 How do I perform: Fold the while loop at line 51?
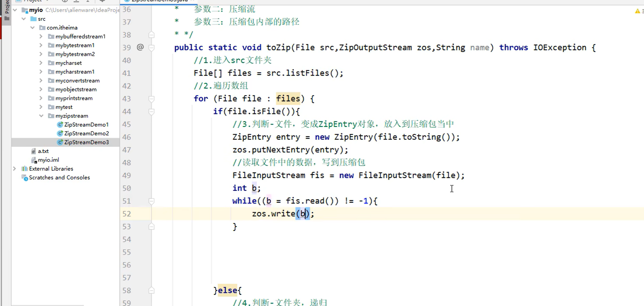pyautogui.click(x=152, y=201)
